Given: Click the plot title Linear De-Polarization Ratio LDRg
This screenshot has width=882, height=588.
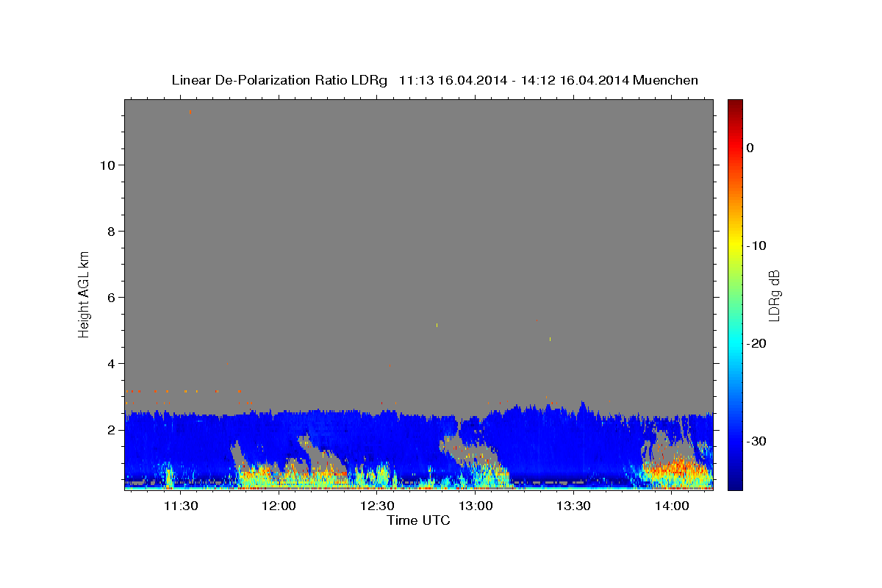Looking at the screenshot, I should (x=279, y=80).
